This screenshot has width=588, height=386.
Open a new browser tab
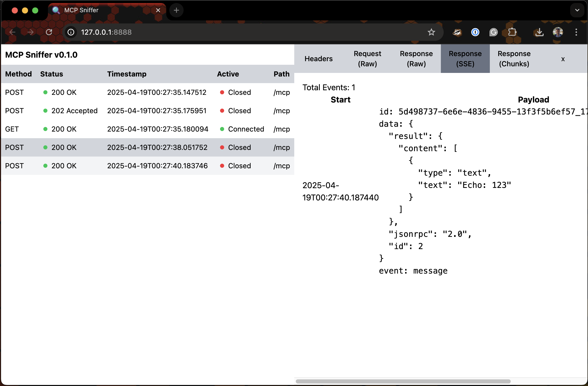point(176,10)
